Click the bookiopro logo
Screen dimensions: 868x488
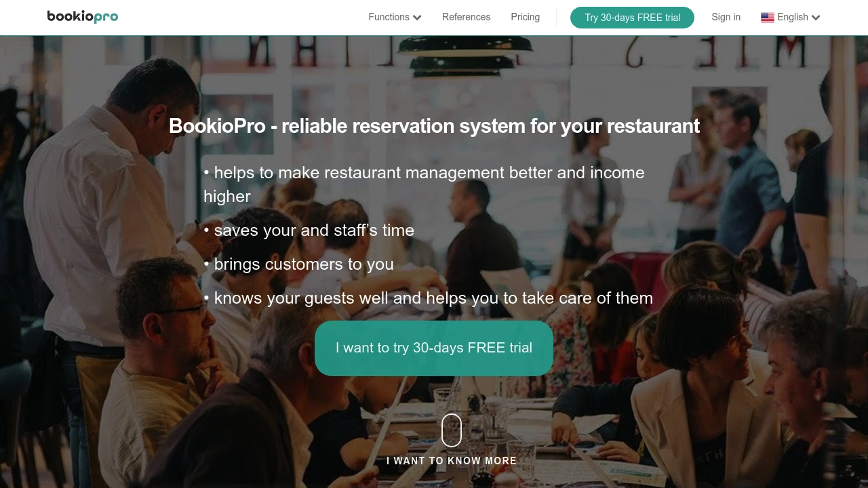[83, 17]
